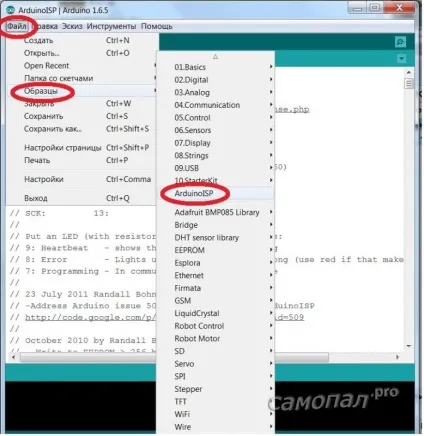
Task: Open Esplora library examples
Action: click(x=216, y=263)
